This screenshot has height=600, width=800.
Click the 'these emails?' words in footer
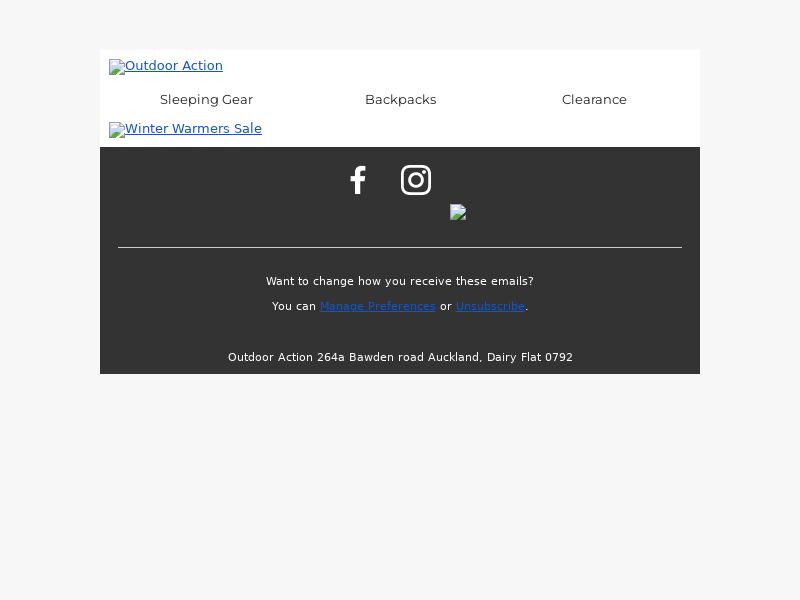click(494, 281)
